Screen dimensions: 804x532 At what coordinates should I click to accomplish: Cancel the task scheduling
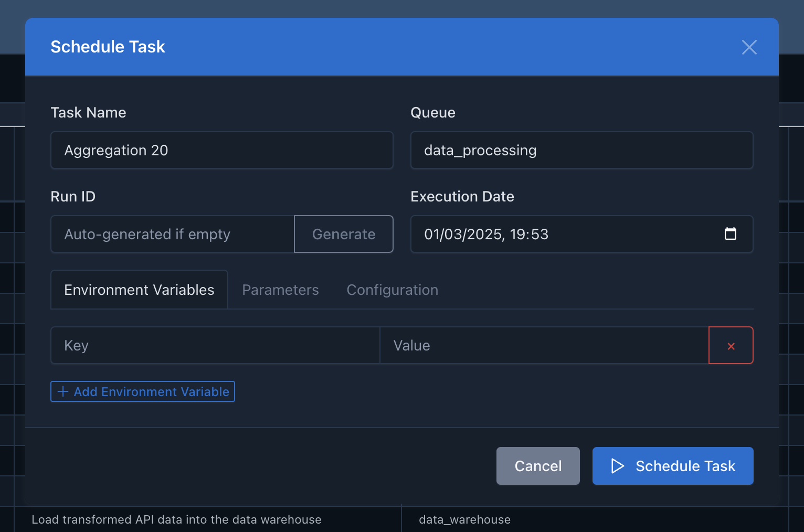[538, 466]
